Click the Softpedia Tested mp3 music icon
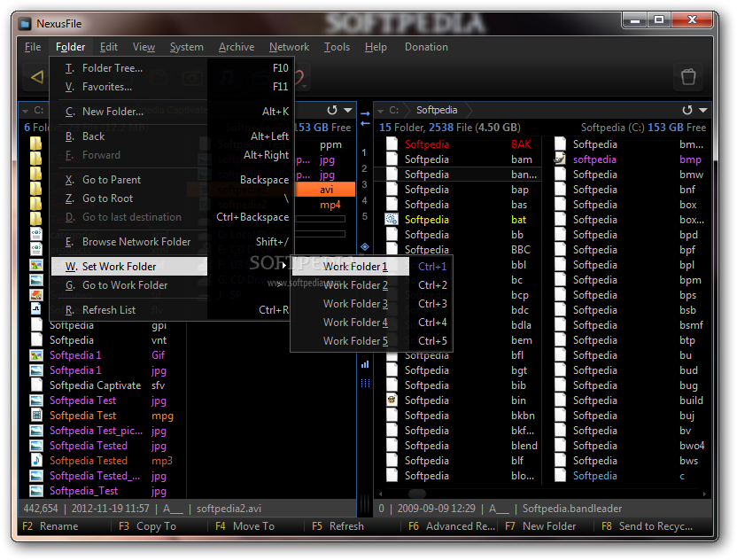This screenshot has height=560, width=737. click(36, 461)
